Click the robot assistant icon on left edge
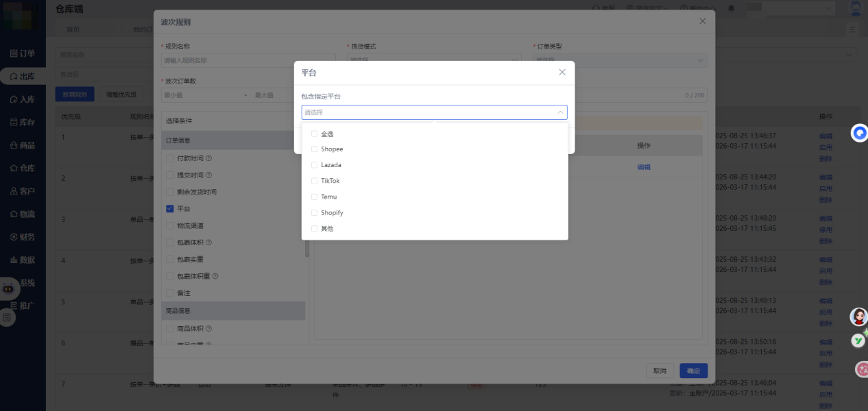The width and height of the screenshot is (868, 411). (8, 288)
